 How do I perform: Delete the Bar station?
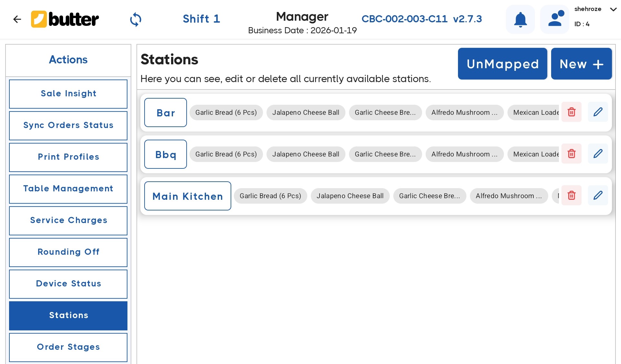coord(571,112)
